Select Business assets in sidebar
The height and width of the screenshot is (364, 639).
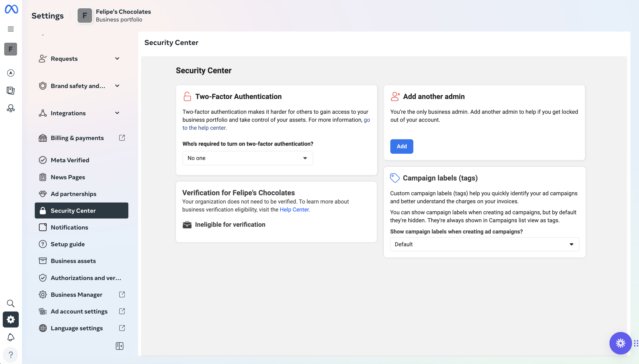(x=73, y=261)
